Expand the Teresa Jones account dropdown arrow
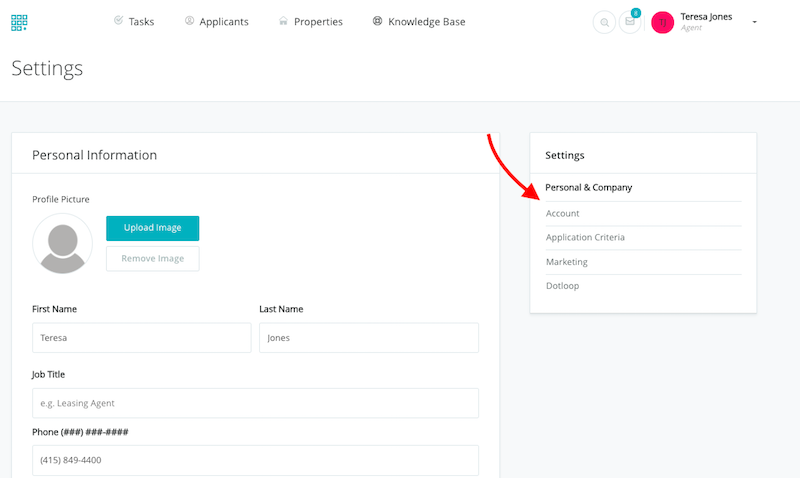 754,22
